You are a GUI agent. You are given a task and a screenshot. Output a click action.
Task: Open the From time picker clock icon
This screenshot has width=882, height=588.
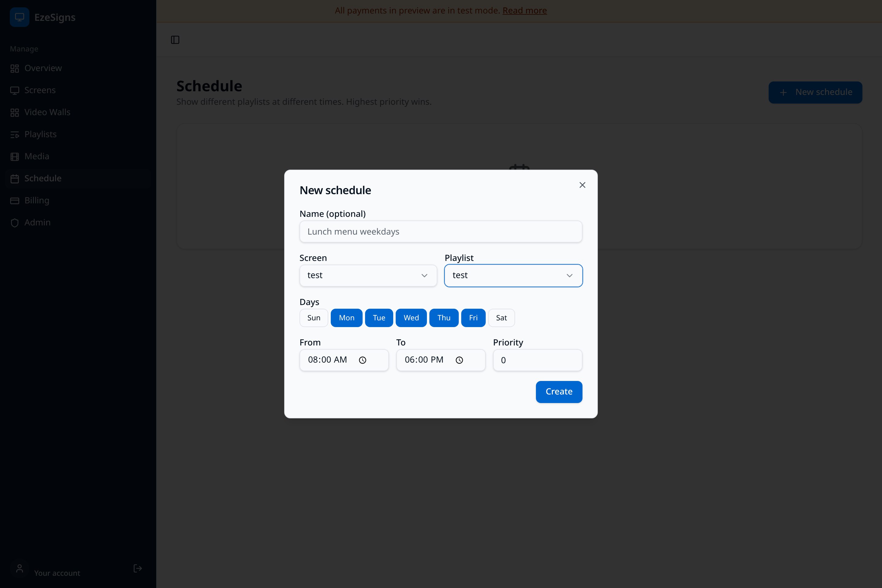(363, 360)
